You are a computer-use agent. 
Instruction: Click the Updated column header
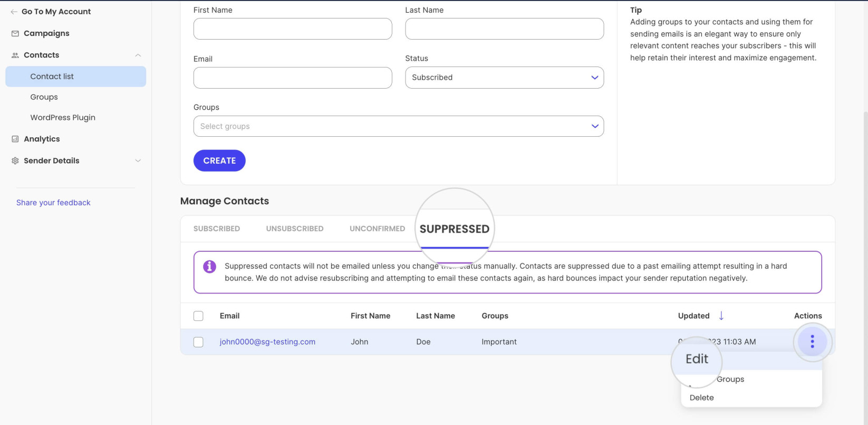click(693, 316)
